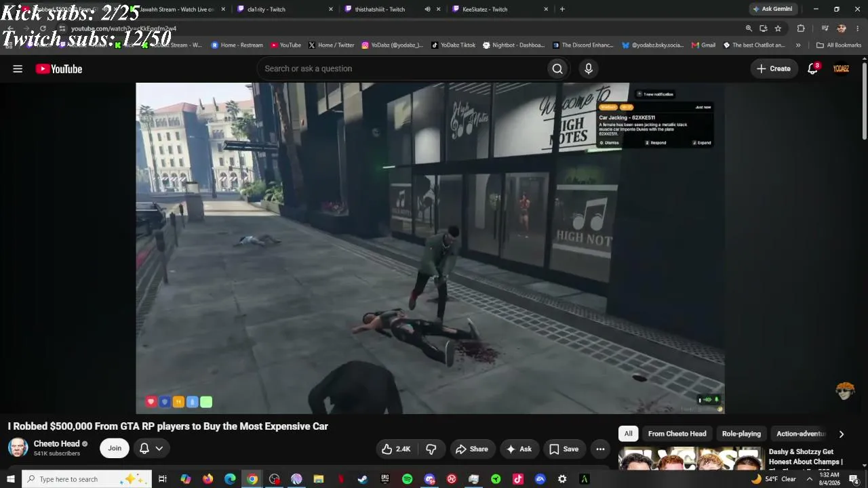Open Epic Games launcher from taskbar
Screen dimensions: 868x488
pos(385,479)
